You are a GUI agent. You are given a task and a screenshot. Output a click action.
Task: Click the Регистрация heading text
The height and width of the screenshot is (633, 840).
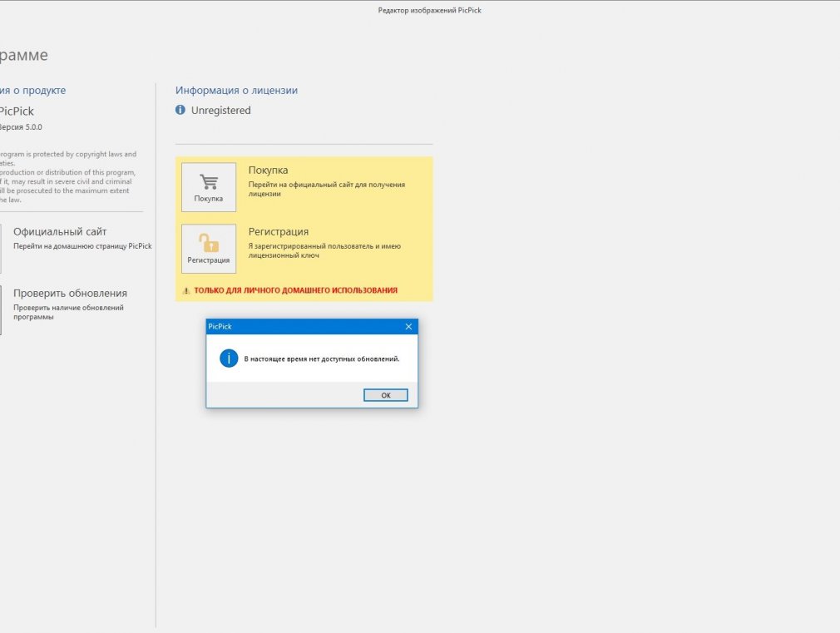(278, 231)
